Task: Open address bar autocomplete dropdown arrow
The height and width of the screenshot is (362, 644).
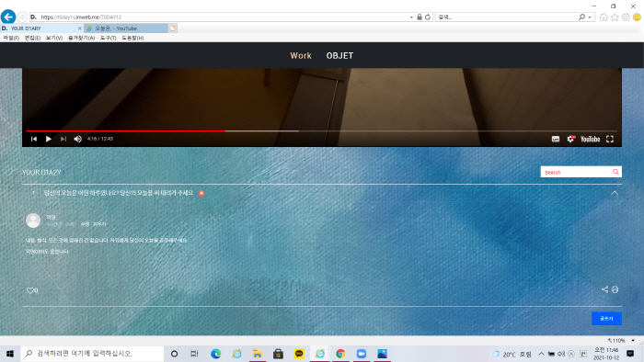Action: coord(411,17)
